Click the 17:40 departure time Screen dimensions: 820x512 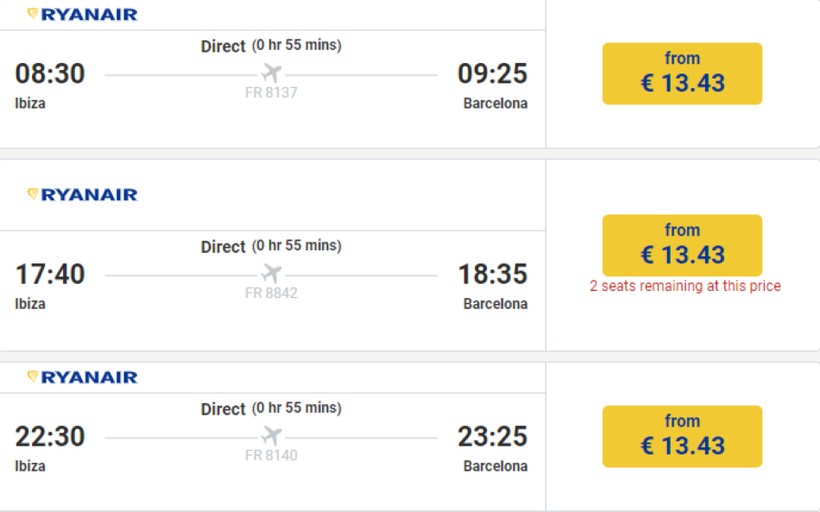(x=50, y=274)
